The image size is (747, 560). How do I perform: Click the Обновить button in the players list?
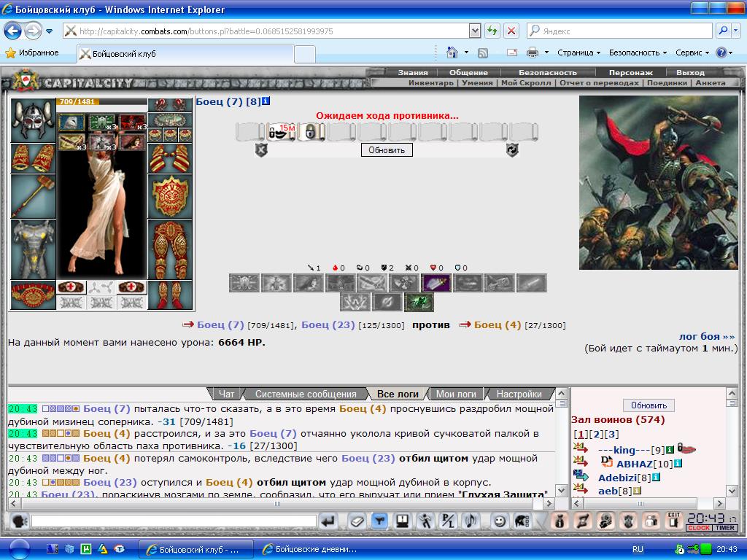[x=649, y=405]
